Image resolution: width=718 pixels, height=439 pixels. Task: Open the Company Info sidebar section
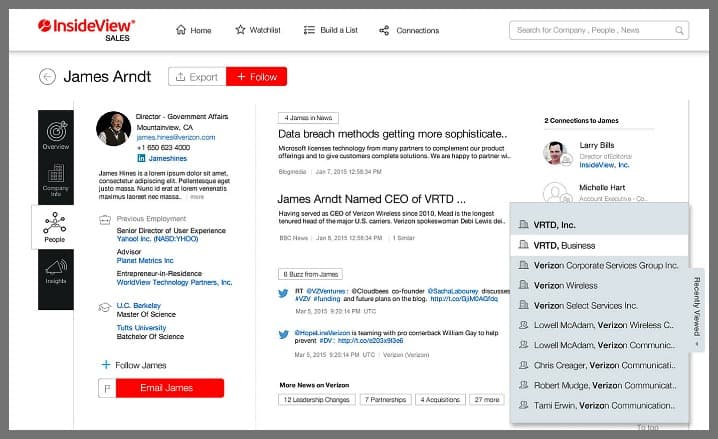56,180
